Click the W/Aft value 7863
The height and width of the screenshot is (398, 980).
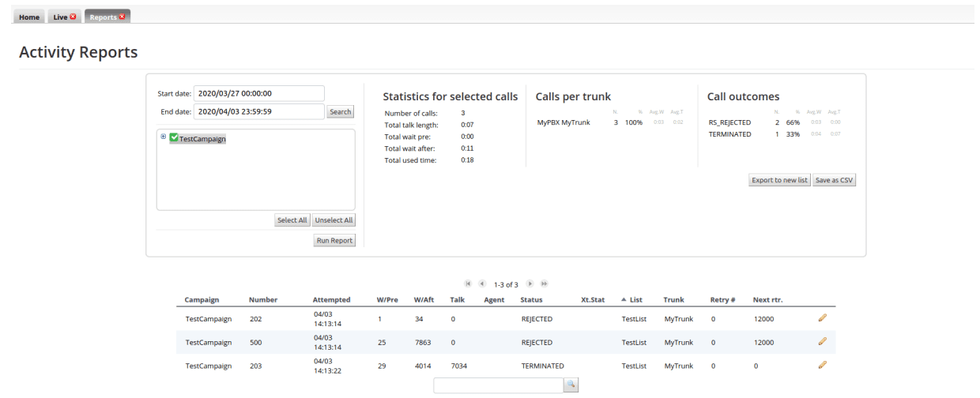pos(423,343)
